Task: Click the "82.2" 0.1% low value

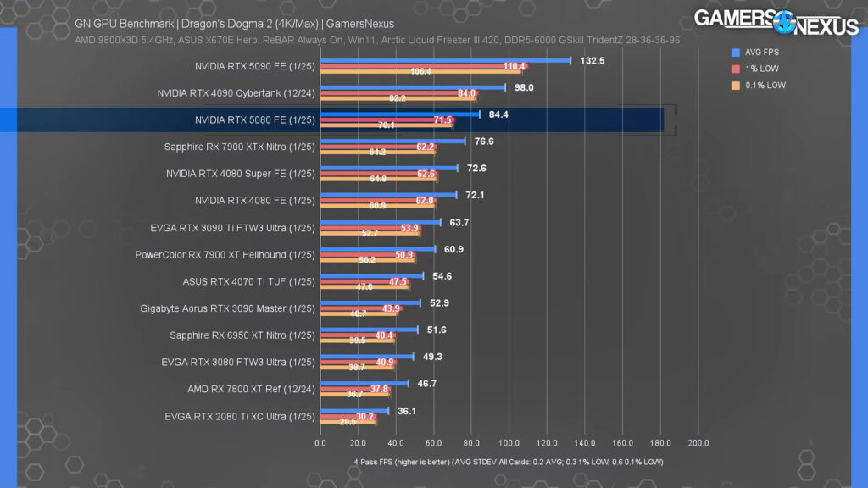Action: (x=397, y=98)
